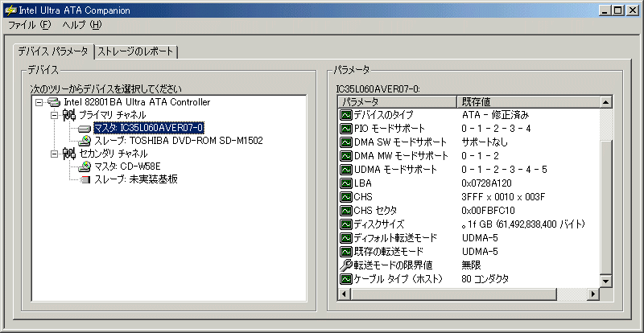Select スレーブ: 未実装基板 in the tree
Screen dimensions: 644x333
click(135, 179)
